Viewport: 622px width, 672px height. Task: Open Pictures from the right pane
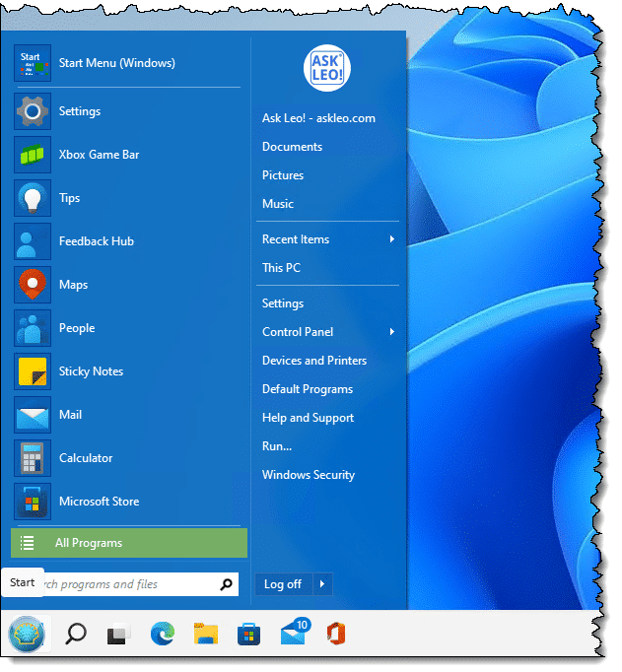283,175
